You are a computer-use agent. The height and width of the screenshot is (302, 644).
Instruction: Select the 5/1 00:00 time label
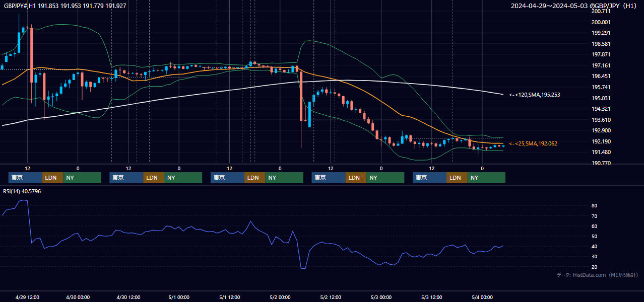point(179,297)
